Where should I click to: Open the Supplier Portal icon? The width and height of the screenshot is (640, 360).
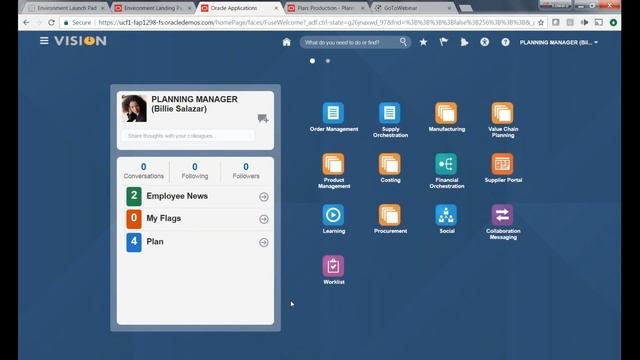click(x=502, y=164)
